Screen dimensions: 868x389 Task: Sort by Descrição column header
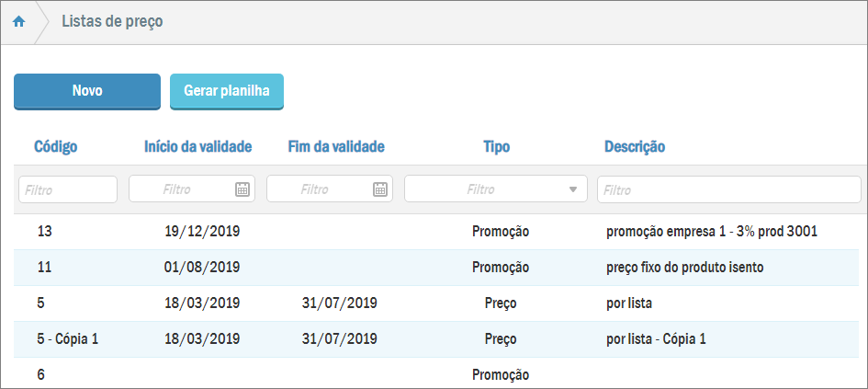point(635,146)
